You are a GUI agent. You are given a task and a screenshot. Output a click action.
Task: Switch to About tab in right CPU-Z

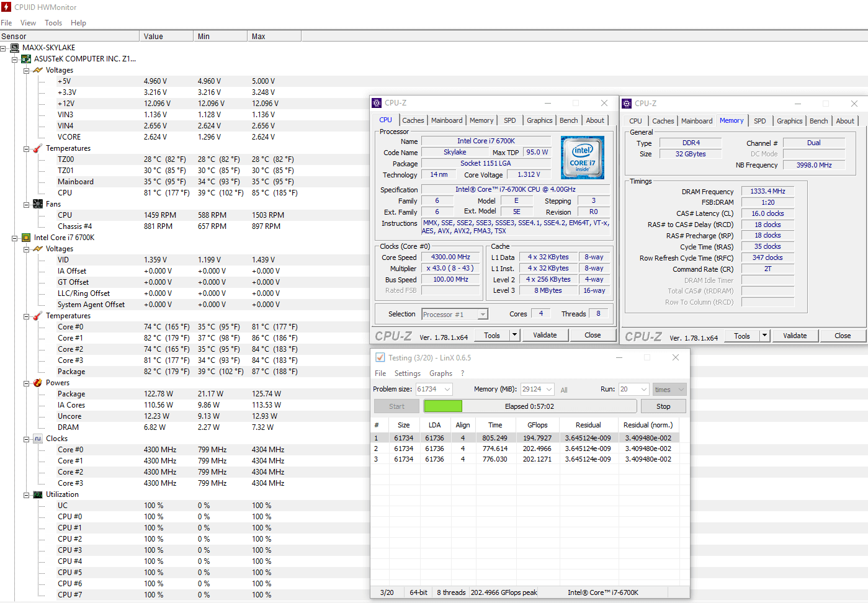[x=845, y=121]
